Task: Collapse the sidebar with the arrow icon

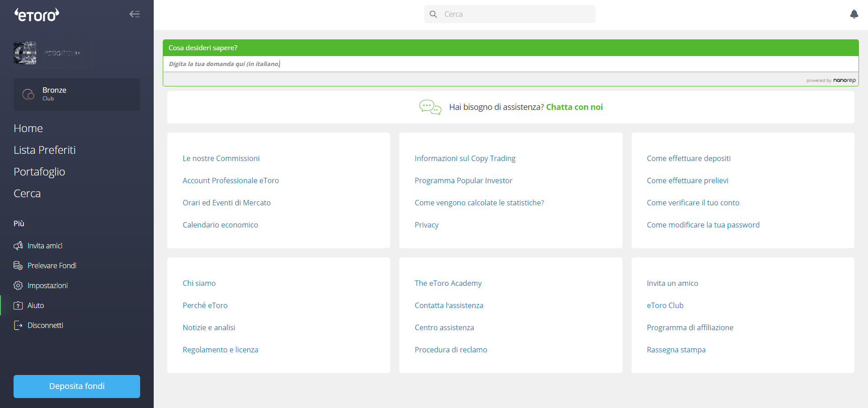Action: click(x=135, y=14)
